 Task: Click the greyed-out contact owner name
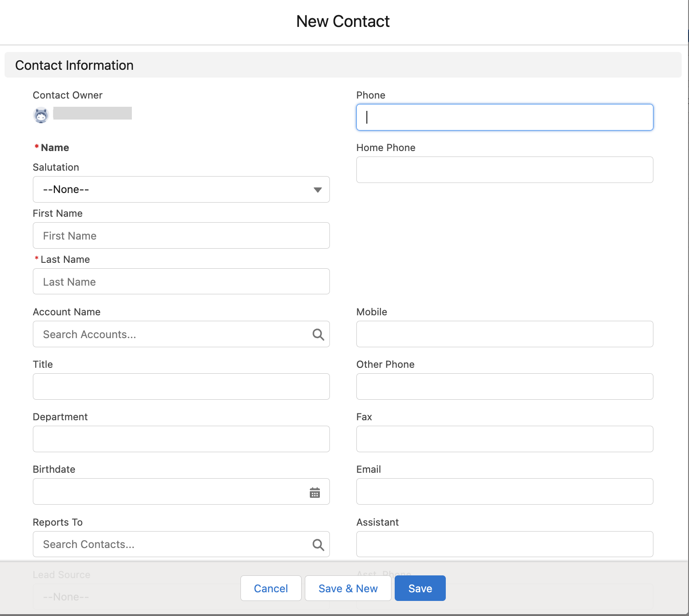[x=93, y=113]
